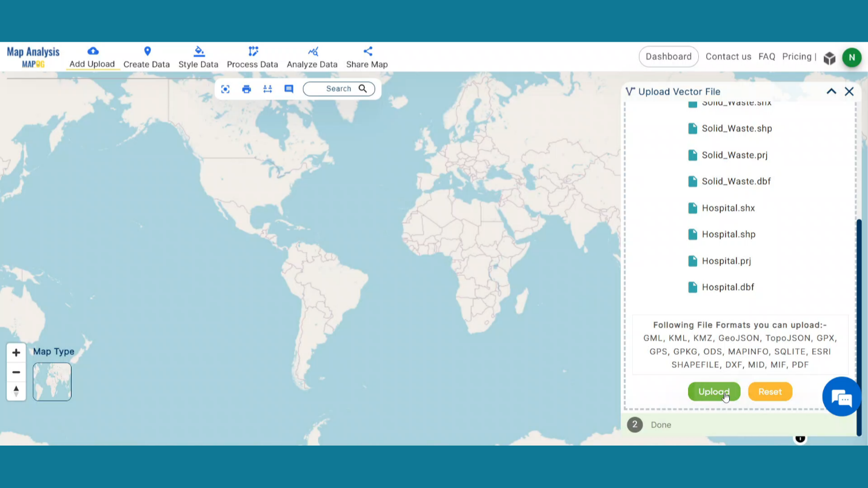Open the Add Upload menu
Image resolution: width=868 pixels, height=488 pixels.
(92, 58)
